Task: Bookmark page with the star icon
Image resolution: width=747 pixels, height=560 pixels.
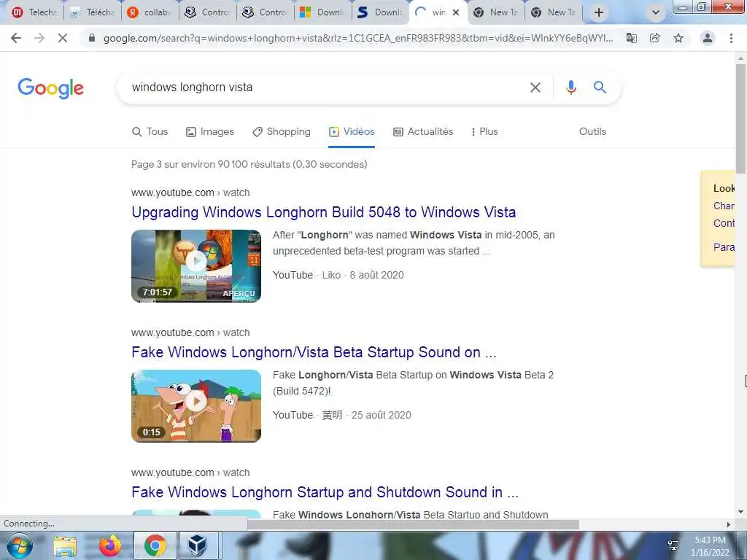Action: (678, 38)
